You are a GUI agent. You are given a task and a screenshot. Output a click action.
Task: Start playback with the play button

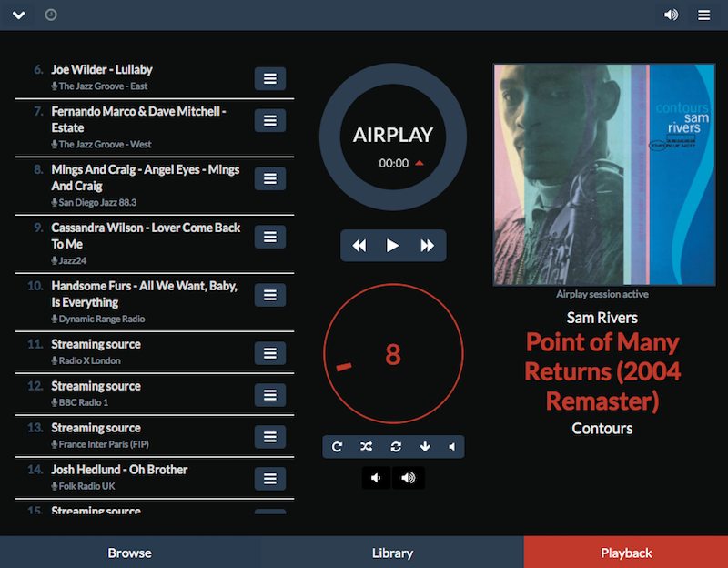(x=393, y=245)
